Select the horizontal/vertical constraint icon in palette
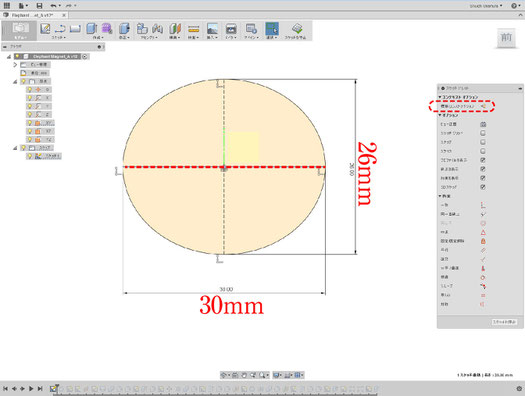Image resolution: width=525 pixels, height=396 pixels. [x=483, y=268]
